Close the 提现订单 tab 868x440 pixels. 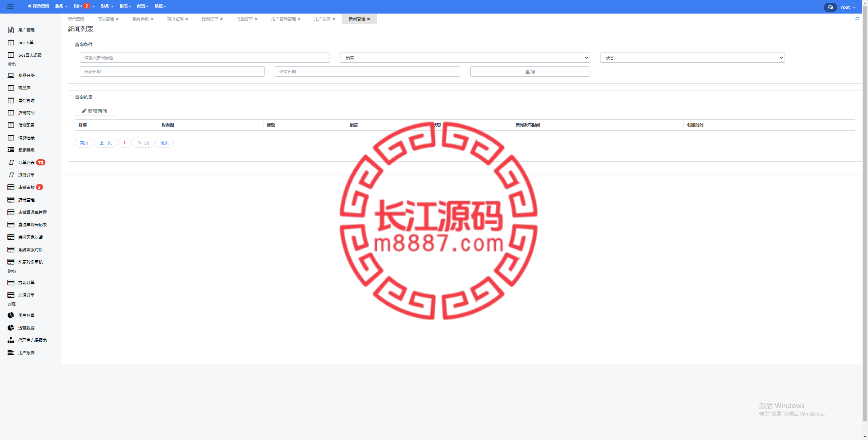(x=221, y=19)
